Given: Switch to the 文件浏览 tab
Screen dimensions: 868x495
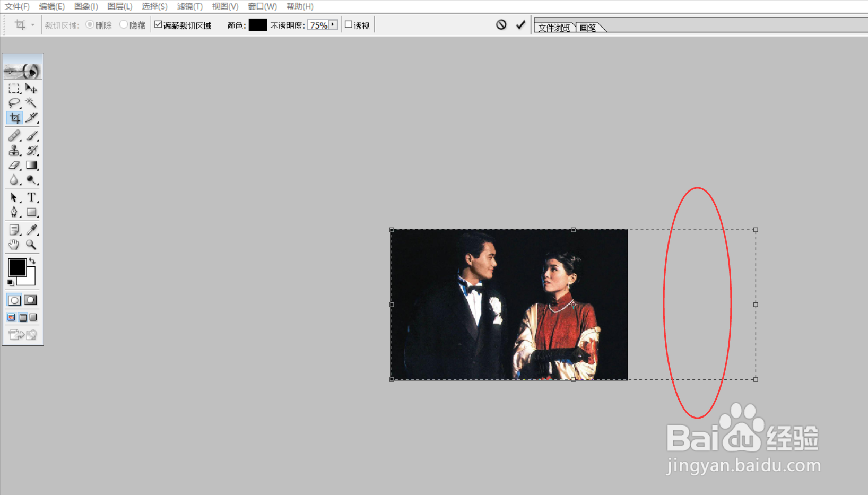Looking at the screenshot, I should coord(554,28).
